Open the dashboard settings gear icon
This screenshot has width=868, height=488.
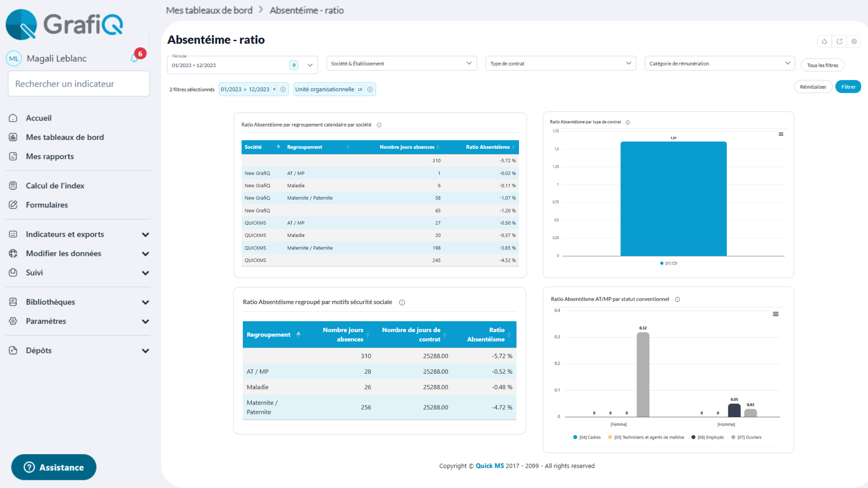click(854, 42)
